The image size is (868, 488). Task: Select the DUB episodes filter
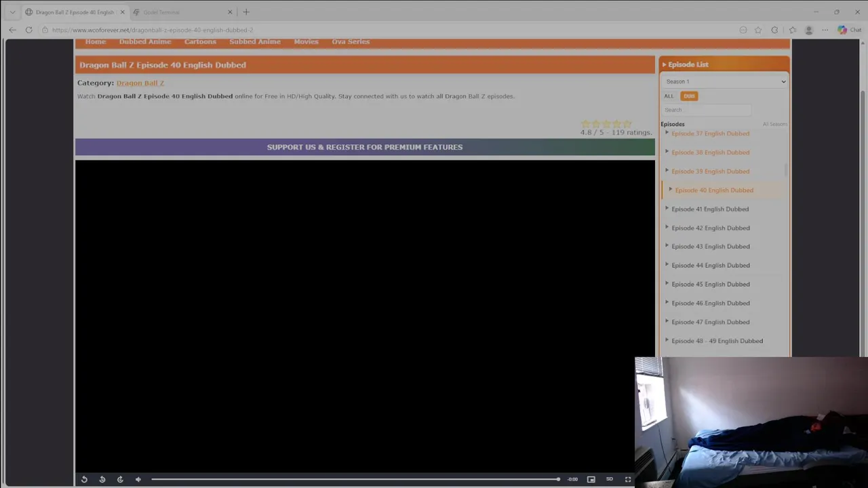[x=689, y=96]
